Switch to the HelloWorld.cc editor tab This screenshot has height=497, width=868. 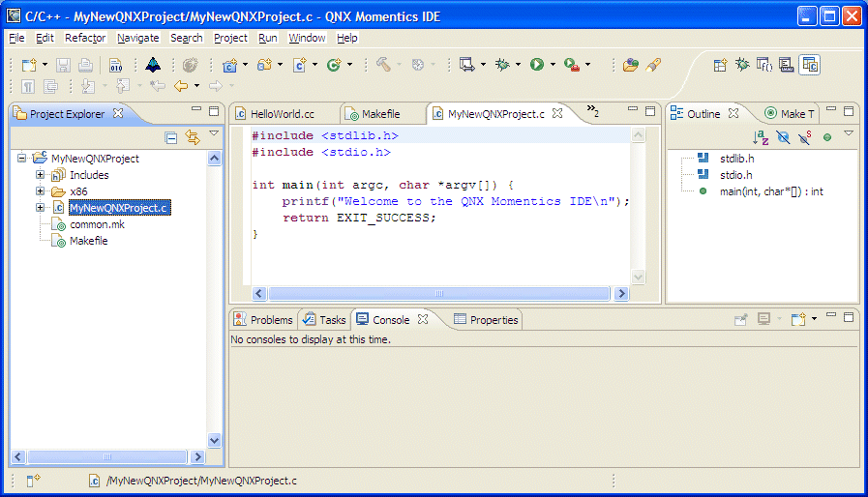point(282,114)
